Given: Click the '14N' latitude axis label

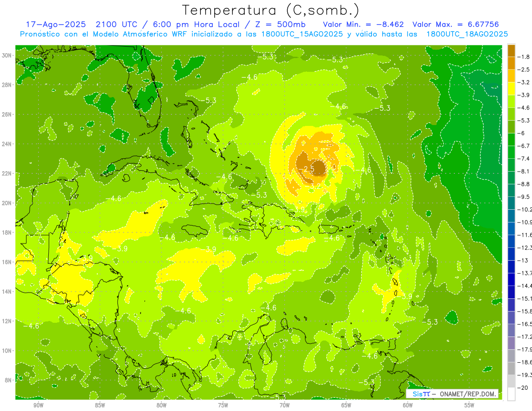Looking at the screenshot, I should tap(7, 291).
